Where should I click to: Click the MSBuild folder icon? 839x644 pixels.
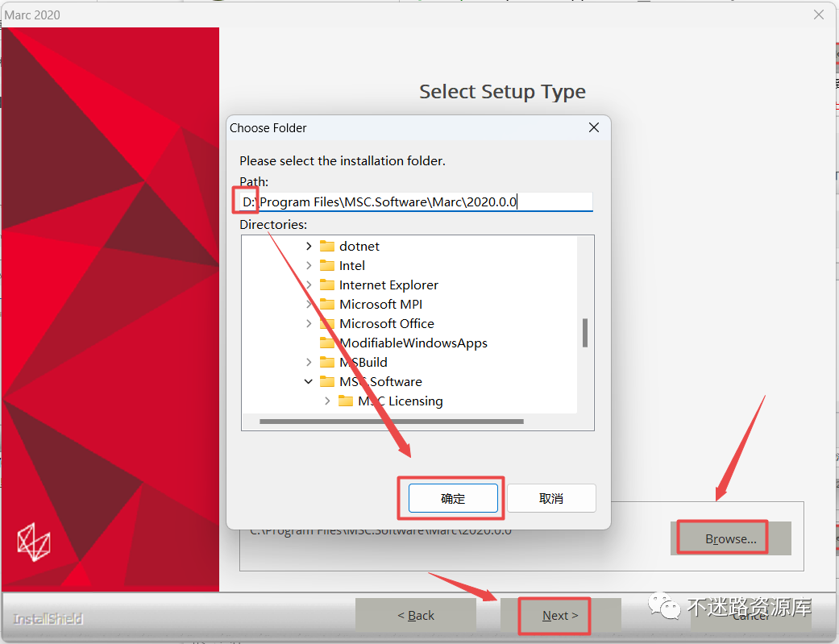pos(327,363)
